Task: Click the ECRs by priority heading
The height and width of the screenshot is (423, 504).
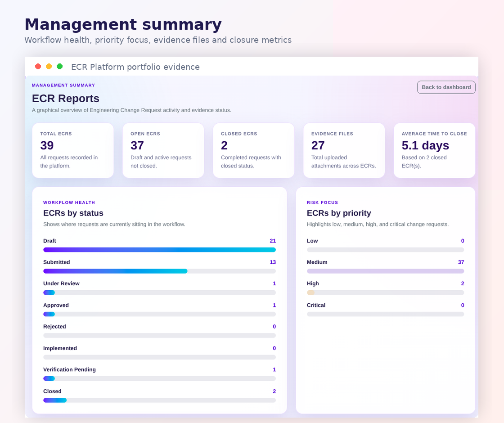Action: click(x=339, y=213)
